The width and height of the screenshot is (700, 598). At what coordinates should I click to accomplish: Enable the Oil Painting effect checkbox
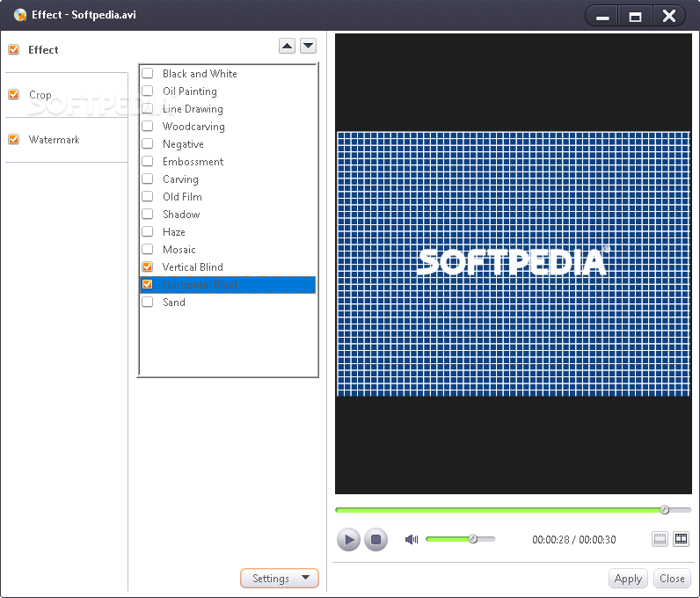pos(148,91)
